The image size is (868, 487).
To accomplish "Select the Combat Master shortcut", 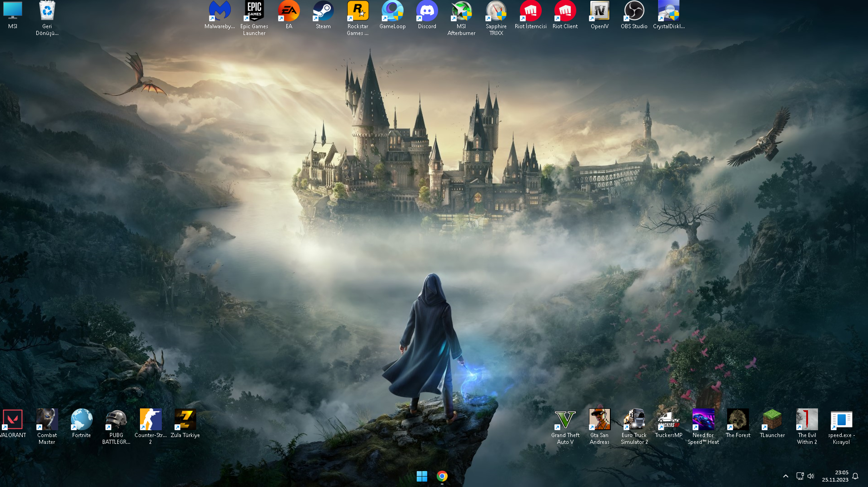I will 47,427.
